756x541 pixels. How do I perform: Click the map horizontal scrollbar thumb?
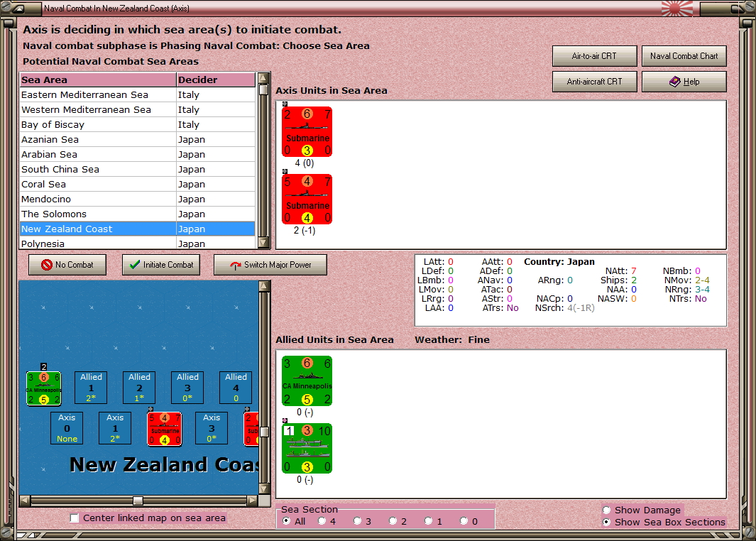[138, 501]
